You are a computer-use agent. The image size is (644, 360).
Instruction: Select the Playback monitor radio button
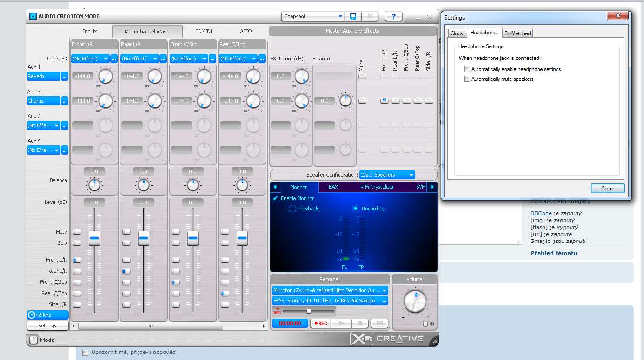292,209
